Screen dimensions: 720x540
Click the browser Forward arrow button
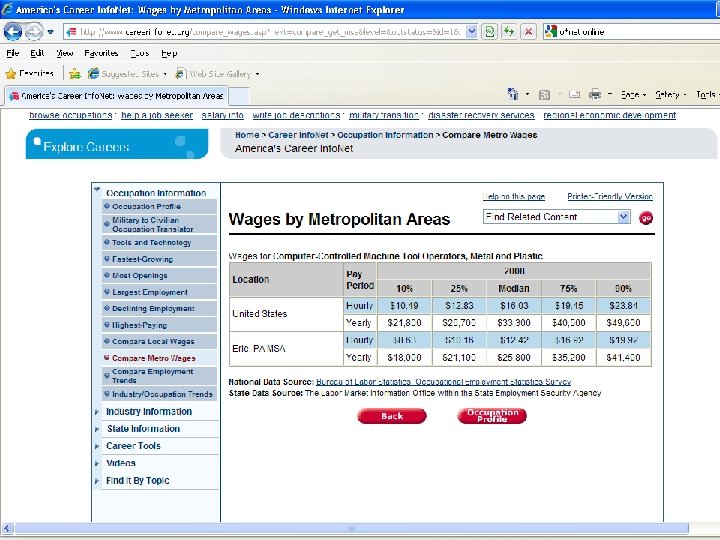(33, 32)
